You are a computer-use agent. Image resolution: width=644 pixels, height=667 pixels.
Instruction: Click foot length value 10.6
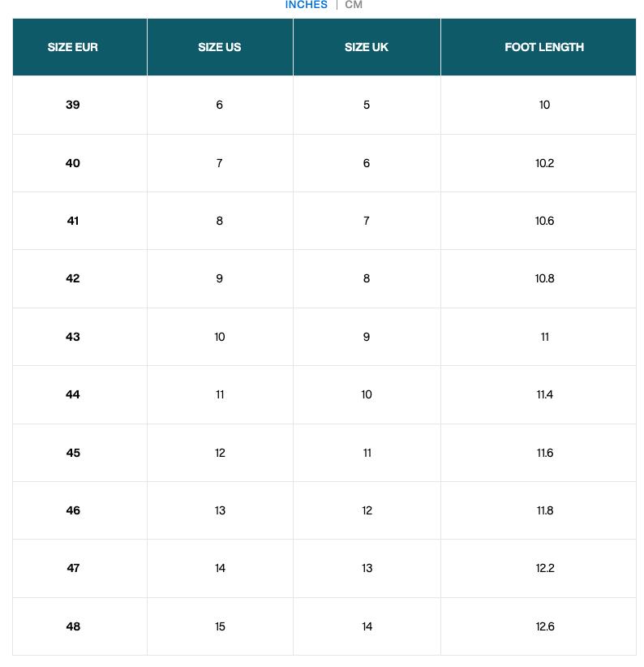(544, 221)
